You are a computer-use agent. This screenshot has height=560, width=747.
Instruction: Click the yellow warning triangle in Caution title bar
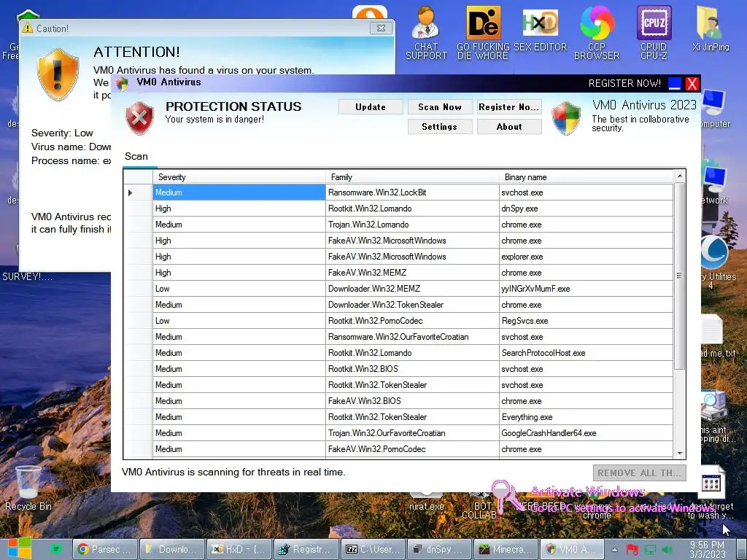(28, 28)
